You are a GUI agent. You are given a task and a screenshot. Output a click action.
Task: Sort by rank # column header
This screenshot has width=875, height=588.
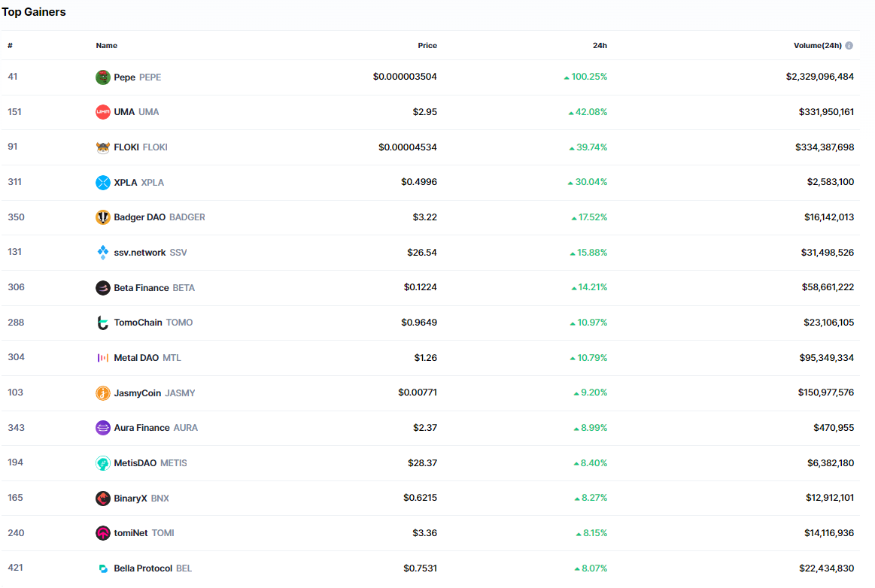click(11, 46)
